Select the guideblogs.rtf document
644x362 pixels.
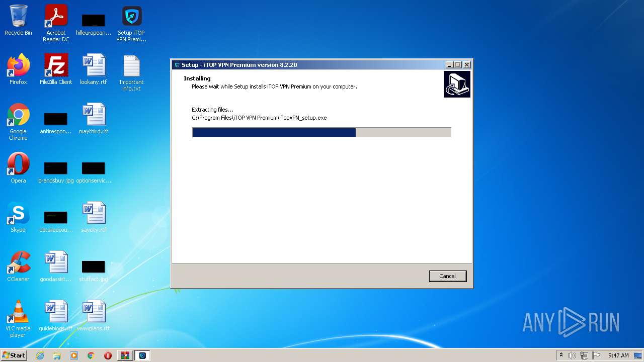[56, 316]
